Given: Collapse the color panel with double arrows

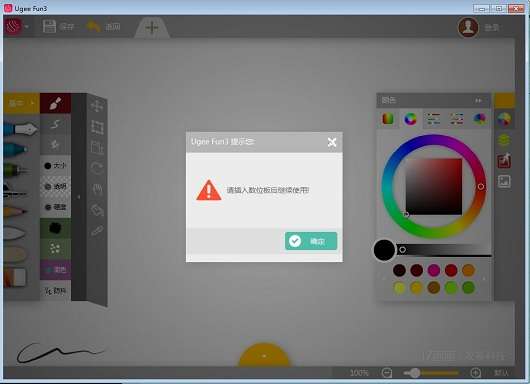Looking at the screenshot, I should pos(478,100).
